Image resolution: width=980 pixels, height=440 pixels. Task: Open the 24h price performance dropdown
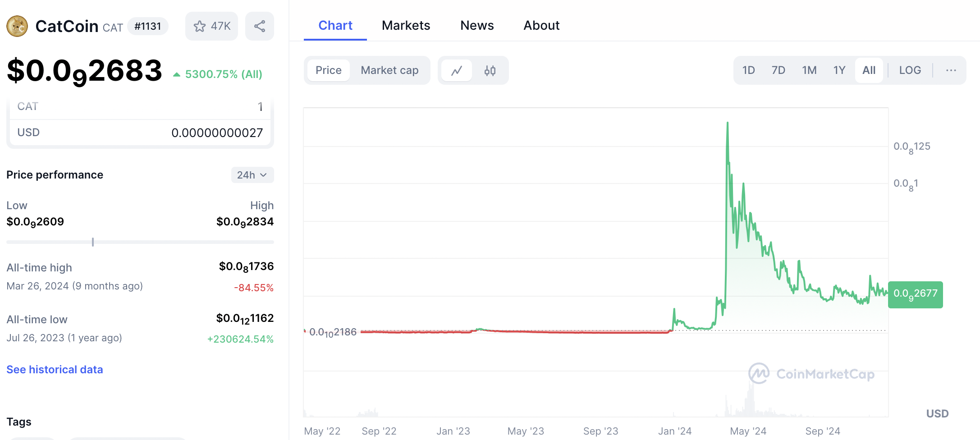(252, 175)
